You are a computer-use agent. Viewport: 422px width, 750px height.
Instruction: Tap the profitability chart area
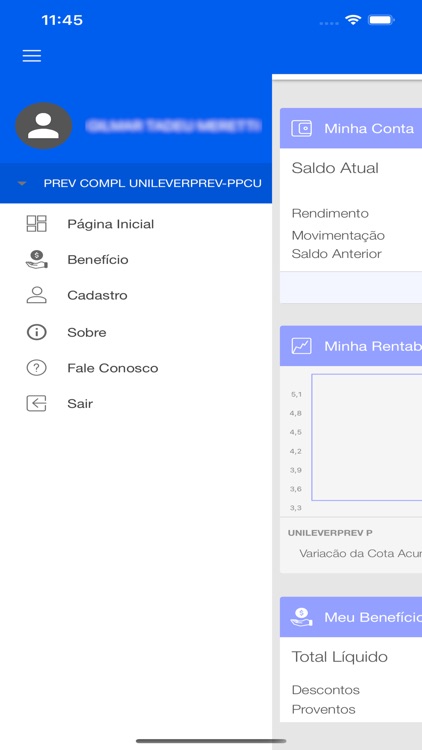pos(367,437)
